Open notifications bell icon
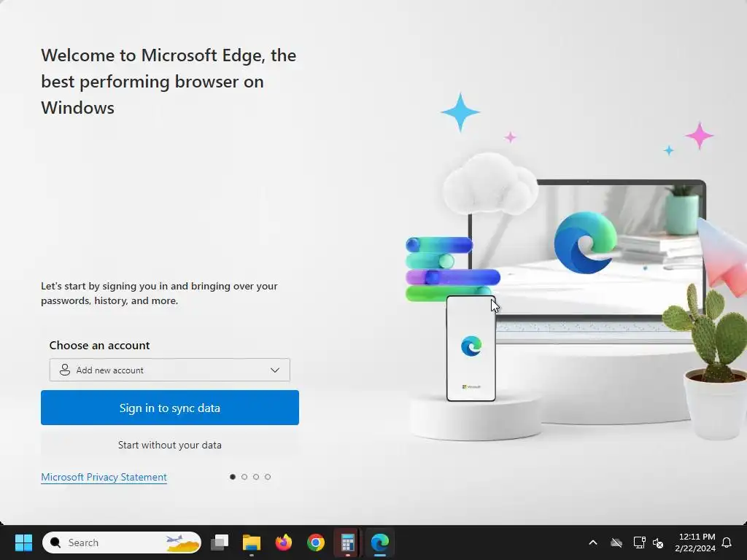Image resolution: width=747 pixels, height=560 pixels. pos(727,542)
